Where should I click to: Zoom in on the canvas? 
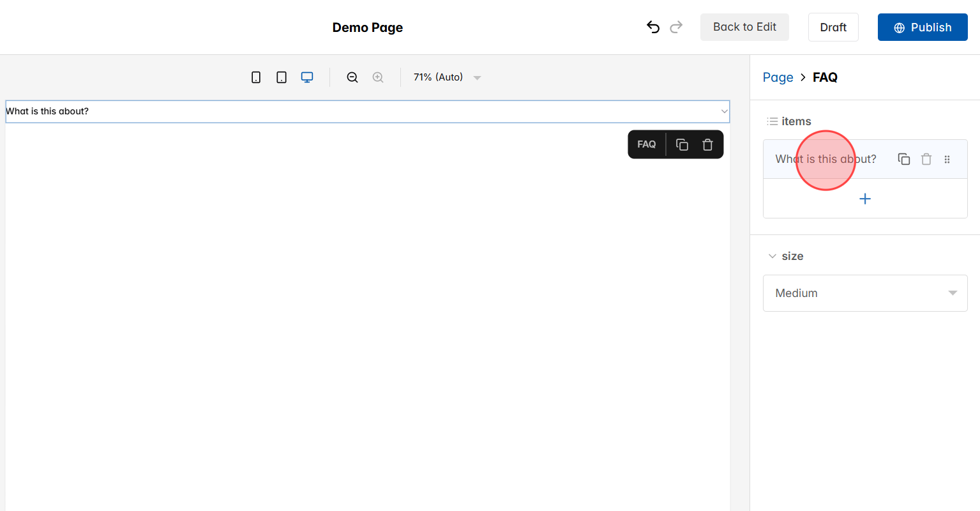(x=378, y=77)
